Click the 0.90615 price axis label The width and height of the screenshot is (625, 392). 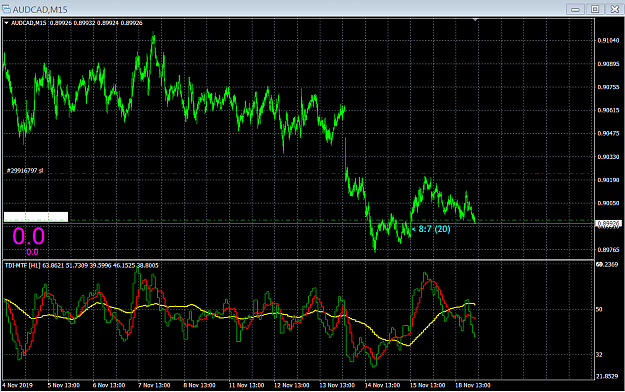(608, 110)
